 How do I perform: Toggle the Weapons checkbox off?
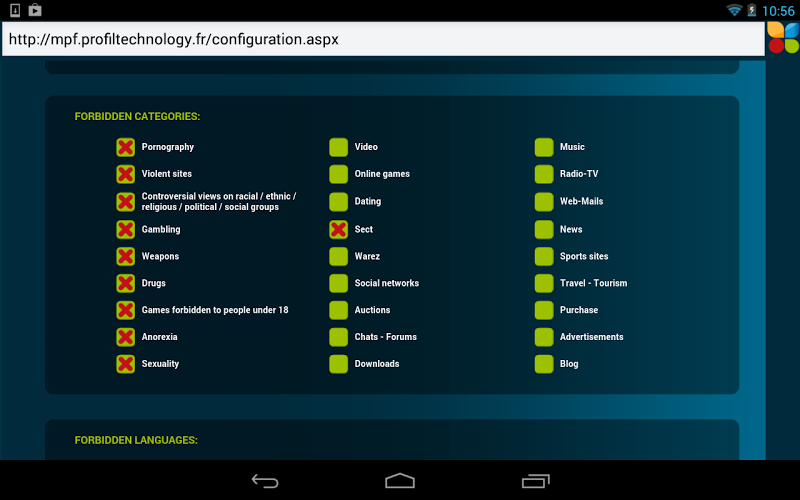[x=126, y=256]
